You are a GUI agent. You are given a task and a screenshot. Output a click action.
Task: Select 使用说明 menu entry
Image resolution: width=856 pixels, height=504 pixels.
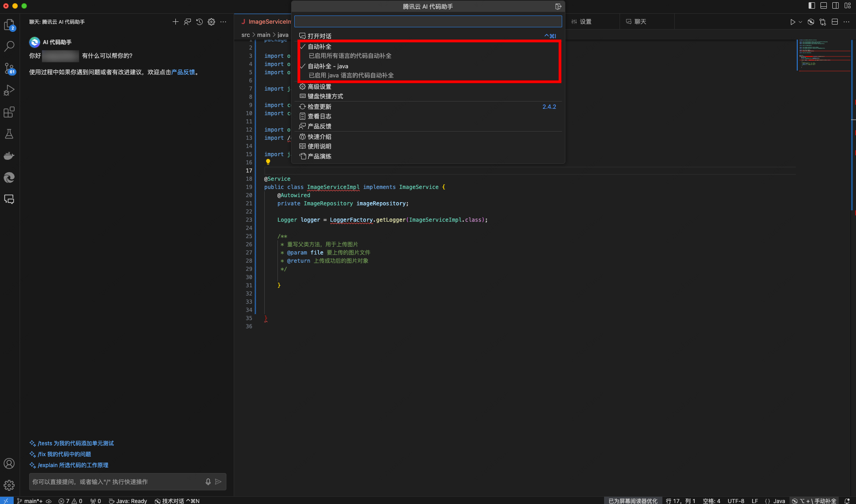coord(428,146)
